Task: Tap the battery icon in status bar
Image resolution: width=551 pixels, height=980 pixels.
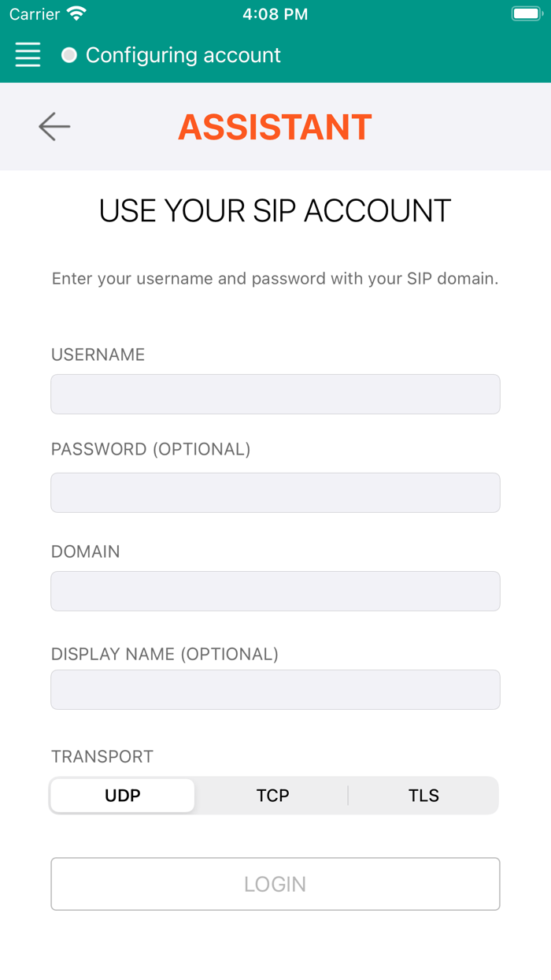Action: pos(525,14)
